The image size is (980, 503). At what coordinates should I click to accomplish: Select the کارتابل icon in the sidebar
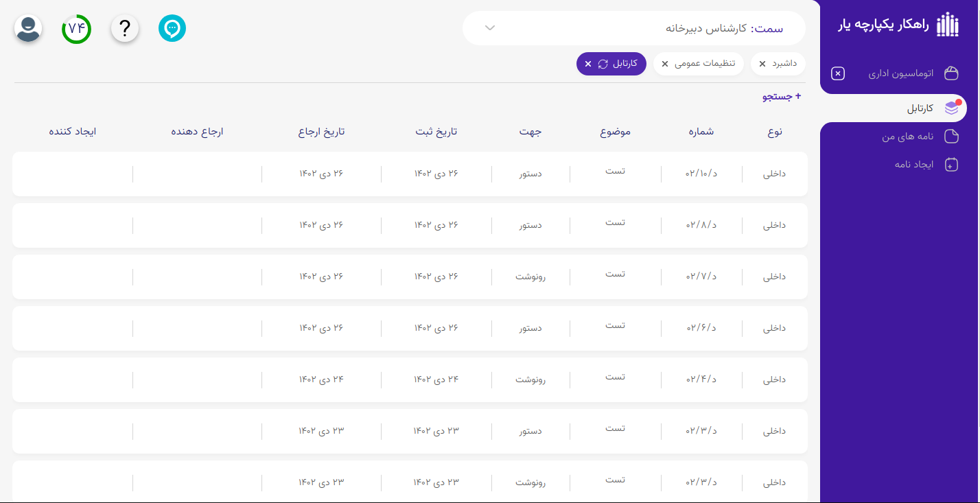click(951, 107)
